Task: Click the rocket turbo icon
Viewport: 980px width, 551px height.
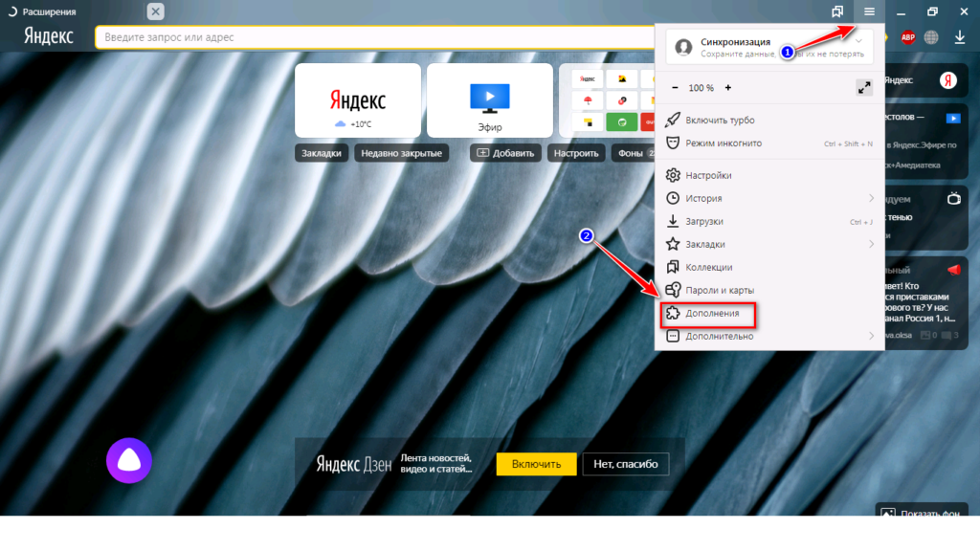Action: point(673,120)
